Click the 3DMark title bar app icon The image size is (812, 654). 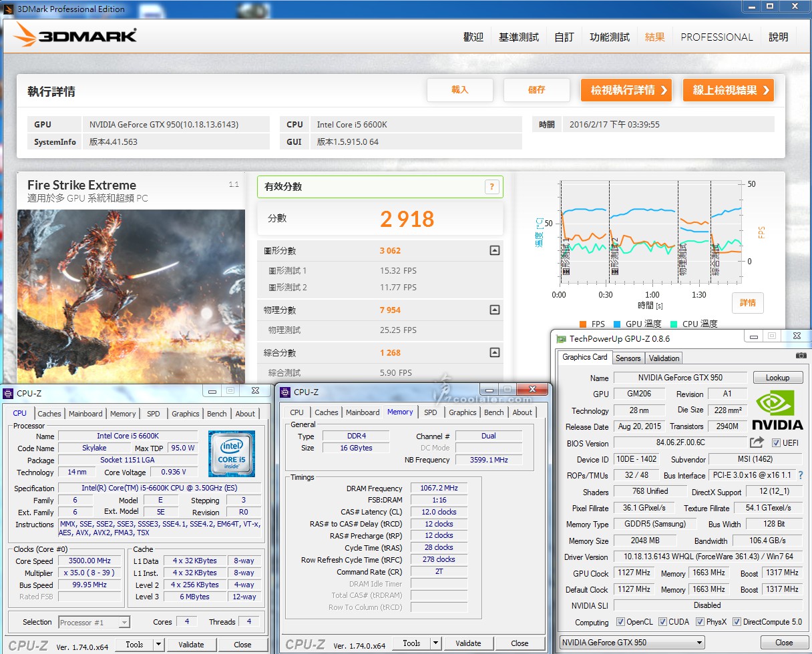[8, 9]
